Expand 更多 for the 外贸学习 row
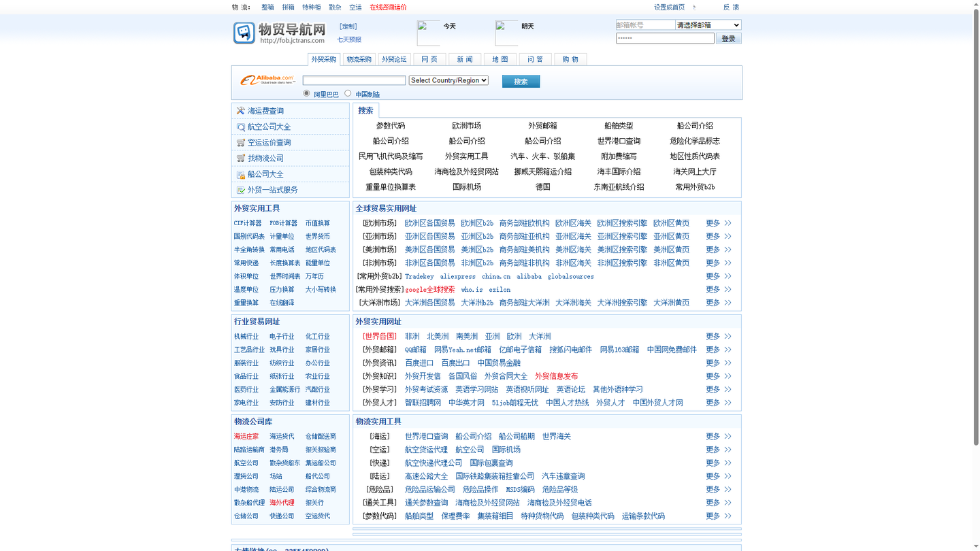Screen dimensions: 980x551 (x=713, y=390)
